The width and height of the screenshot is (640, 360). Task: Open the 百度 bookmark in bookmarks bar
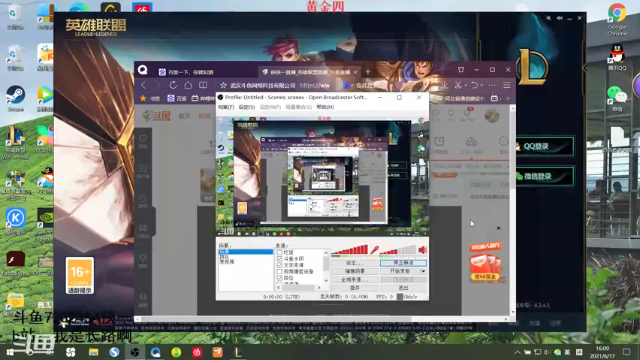(x=177, y=98)
